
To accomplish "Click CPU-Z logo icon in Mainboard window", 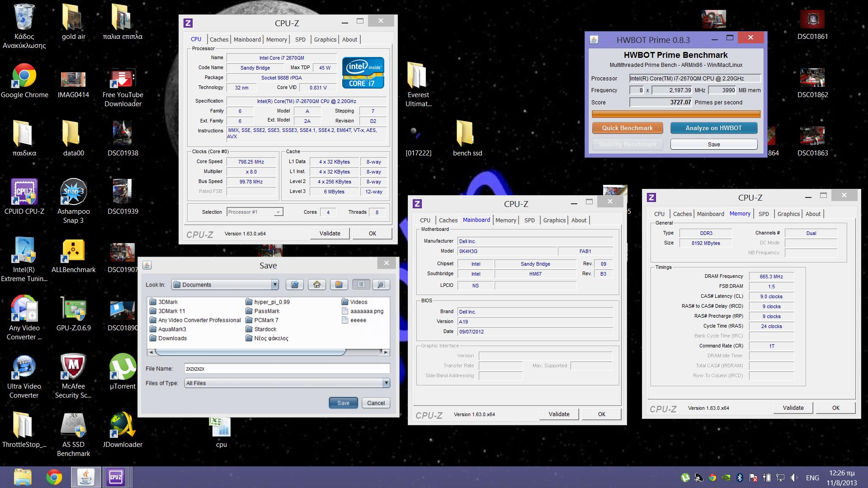I will [x=417, y=204].
